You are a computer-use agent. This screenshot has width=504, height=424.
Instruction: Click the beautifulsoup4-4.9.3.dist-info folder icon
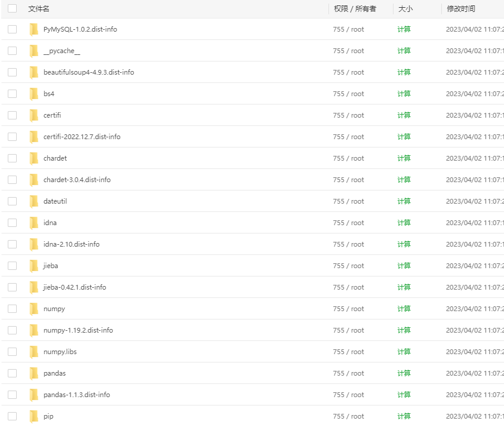pyautogui.click(x=34, y=73)
